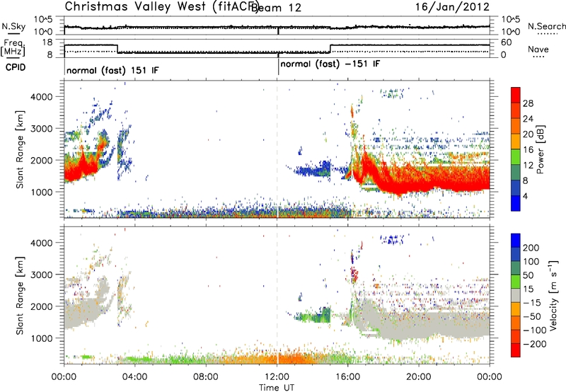Pick the blue top segment of the velocity colorbar
The height and width of the screenshot is (392, 566).
[516, 241]
